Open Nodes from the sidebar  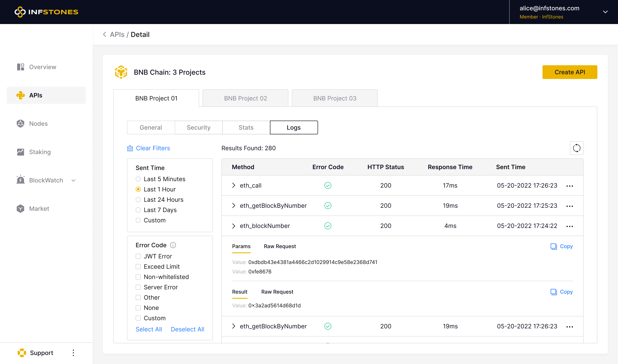point(38,124)
